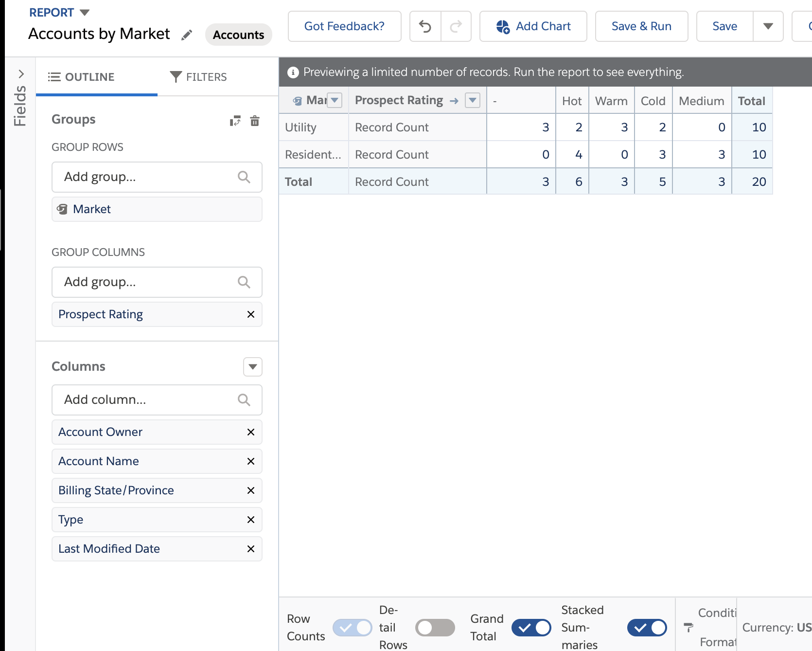Turn off the Grand Total toggle

point(531,628)
